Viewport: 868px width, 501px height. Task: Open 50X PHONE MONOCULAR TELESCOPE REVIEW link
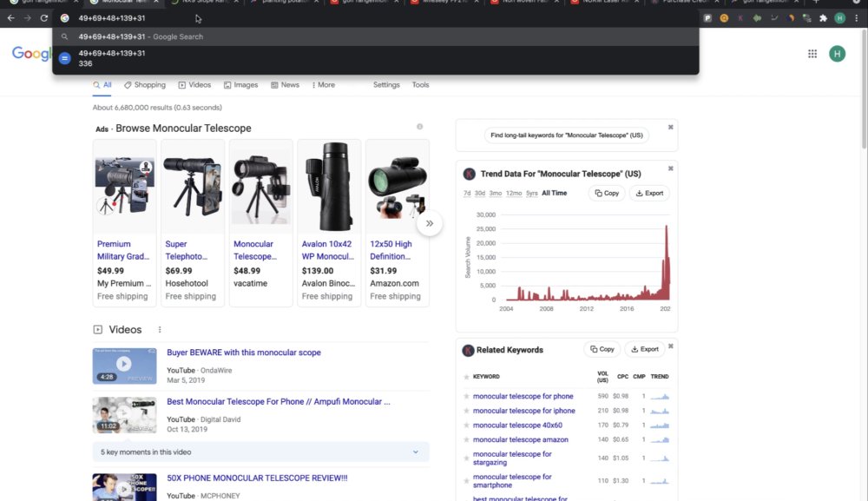click(257, 478)
